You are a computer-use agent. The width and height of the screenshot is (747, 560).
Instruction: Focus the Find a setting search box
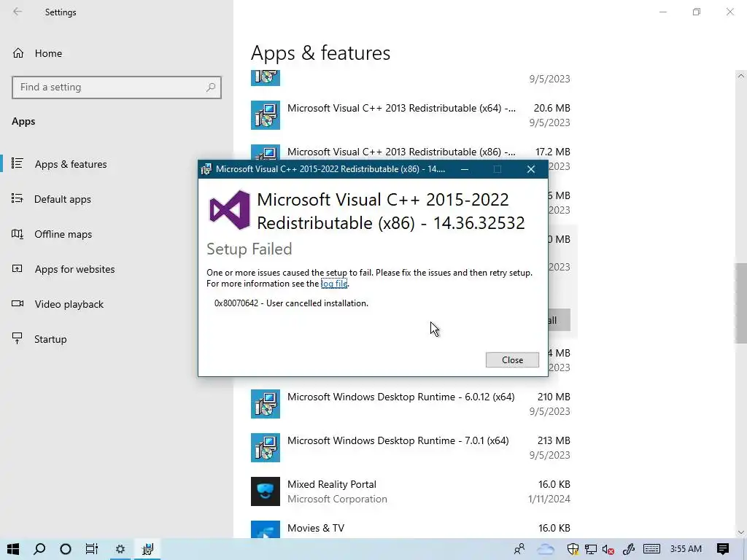click(117, 87)
